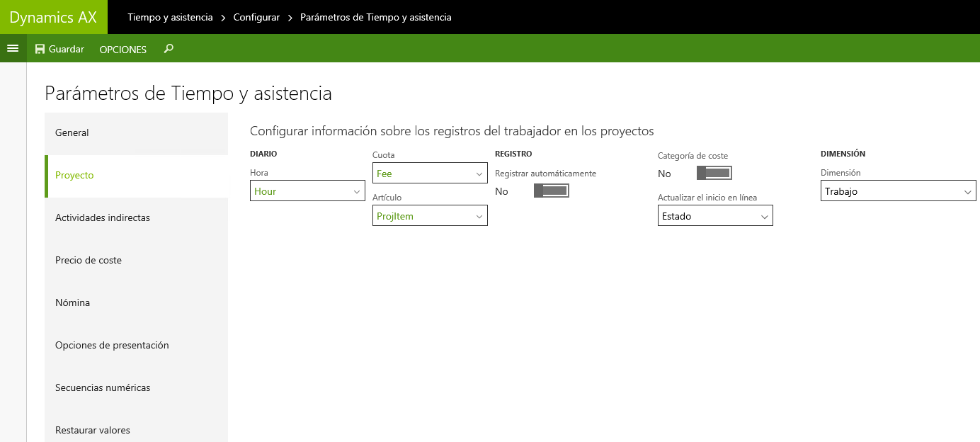
Task: Click the Fee value in Cuota field
Action: click(x=384, y=174)
